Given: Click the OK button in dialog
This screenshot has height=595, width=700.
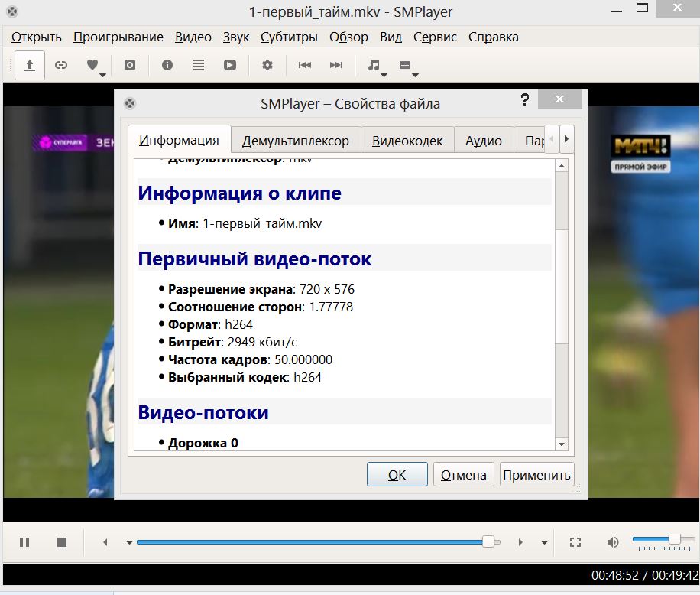Looking at the screenshot, I should [x=397, y=475].
